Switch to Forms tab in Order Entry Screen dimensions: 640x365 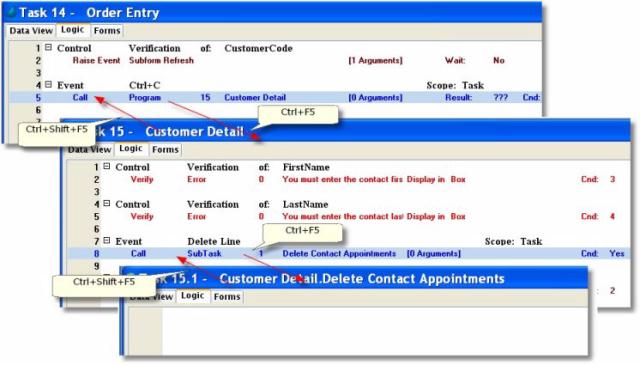coord(107,31)
